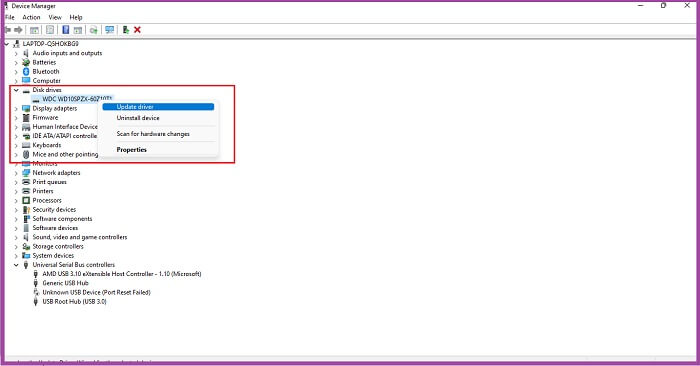The image size is (700, 366).
Task: Click the Display adapters category icon
Action: (26, 108)
